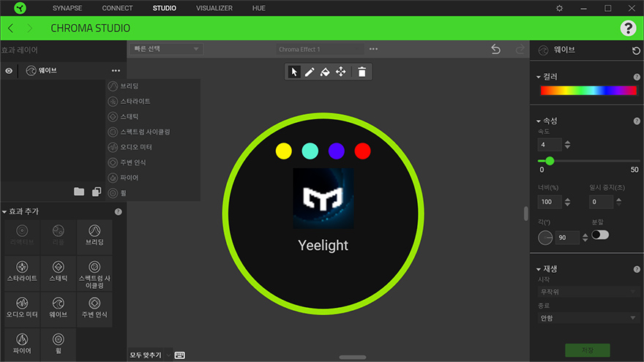Add the 스태틱 effect tile

point(59,273)
